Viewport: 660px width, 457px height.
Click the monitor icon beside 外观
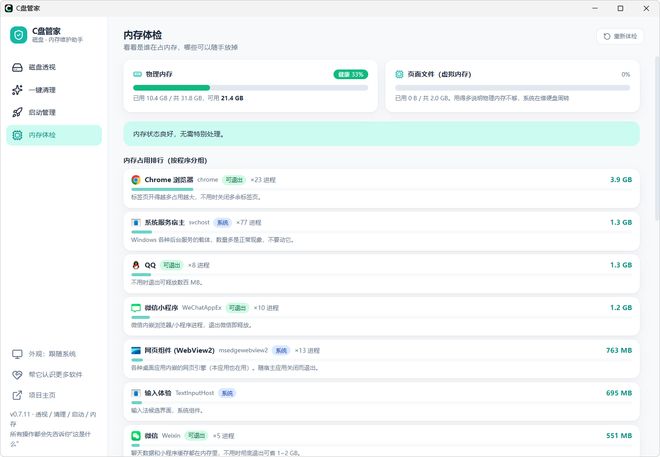pos(17,354)
